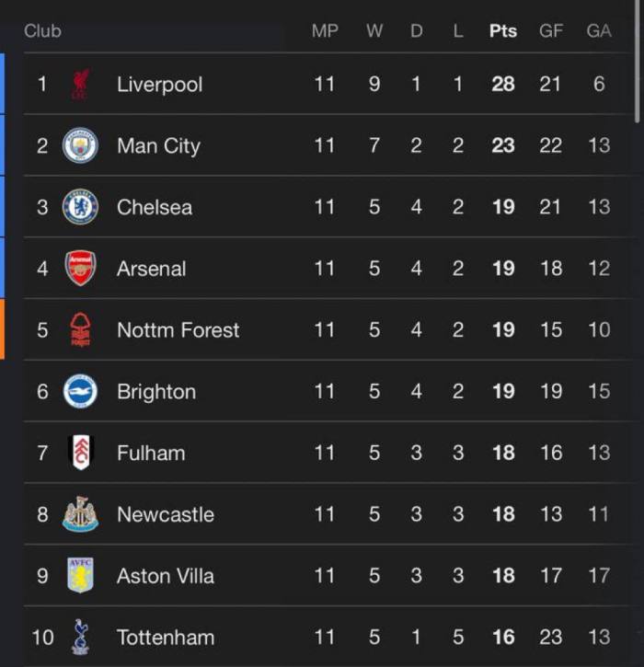Select the GA column header
644x667 pixels.
tap(599, 31)
